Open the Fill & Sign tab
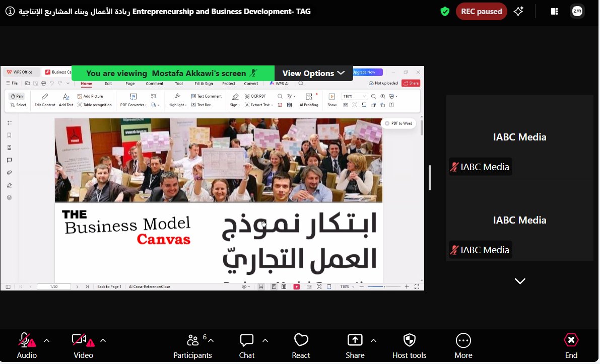Image resolution: width=600 pixels, height=364 pixels. pyautogui.click(x=204, y=84)
